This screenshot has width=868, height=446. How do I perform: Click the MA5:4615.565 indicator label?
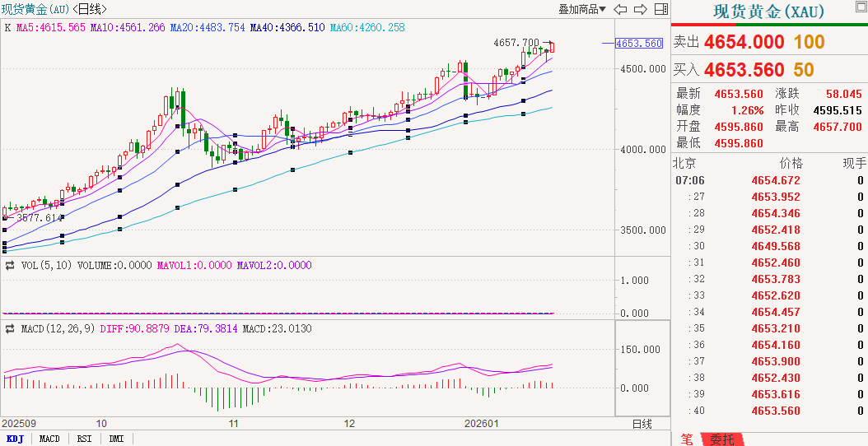(x=51, y=27)
